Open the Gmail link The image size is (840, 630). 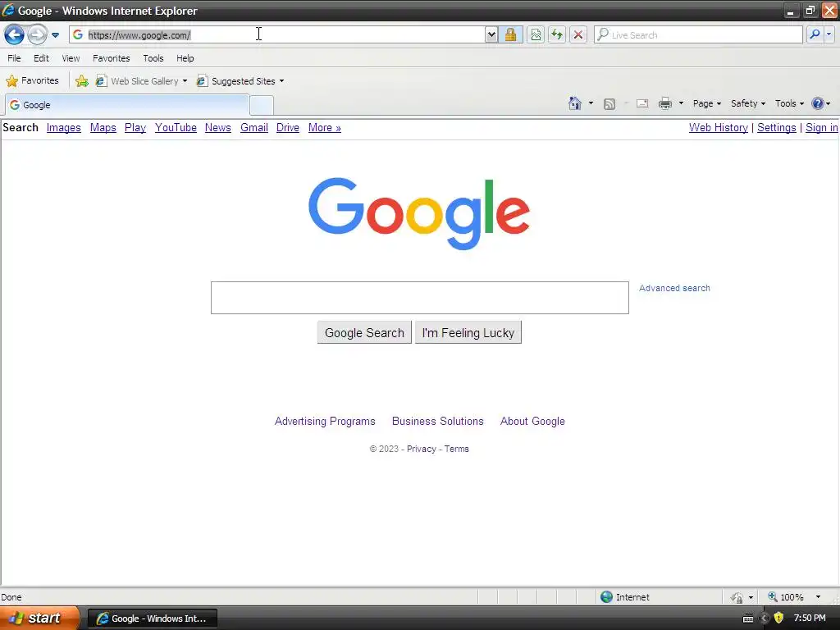[x=254, y=127]
